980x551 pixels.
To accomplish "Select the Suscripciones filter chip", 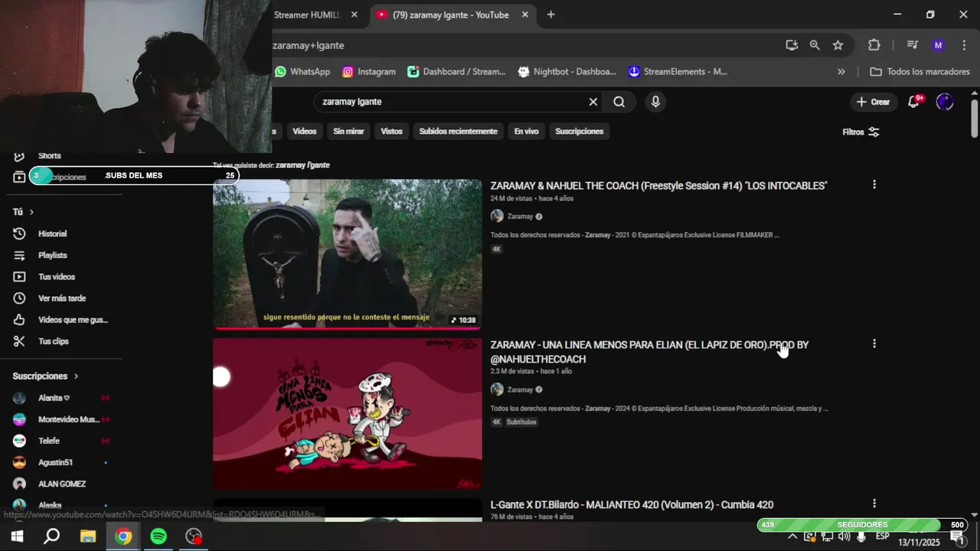I will (579, 132).
